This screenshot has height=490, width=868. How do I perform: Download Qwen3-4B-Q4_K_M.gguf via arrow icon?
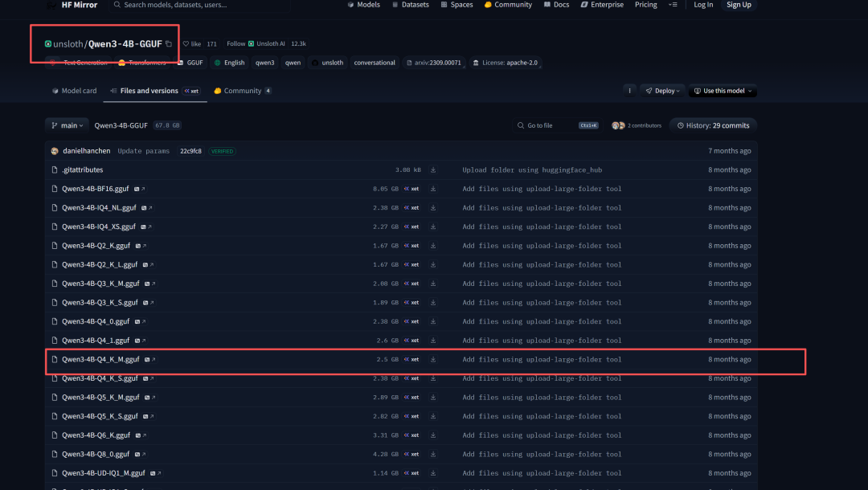coord(433,360)
